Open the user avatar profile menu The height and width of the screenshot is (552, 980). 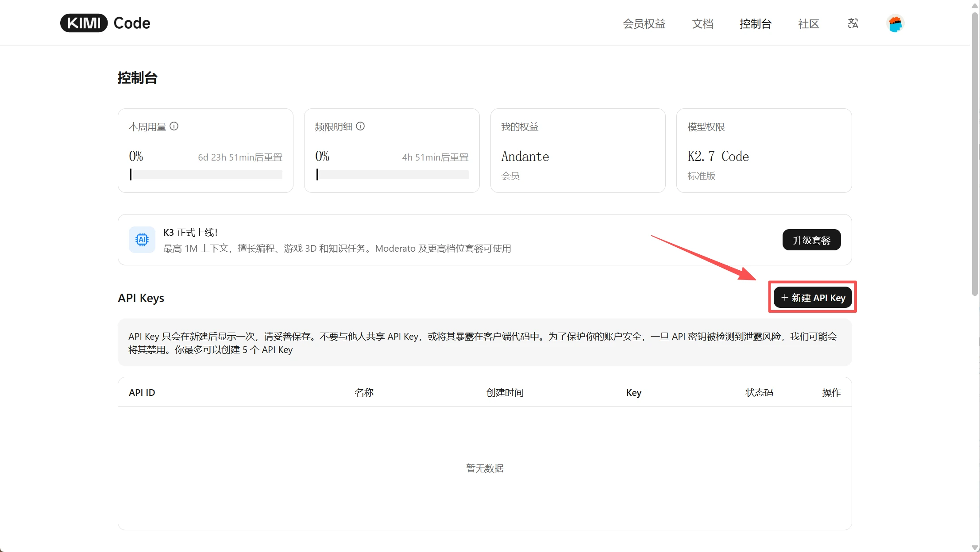coord(895,23)
